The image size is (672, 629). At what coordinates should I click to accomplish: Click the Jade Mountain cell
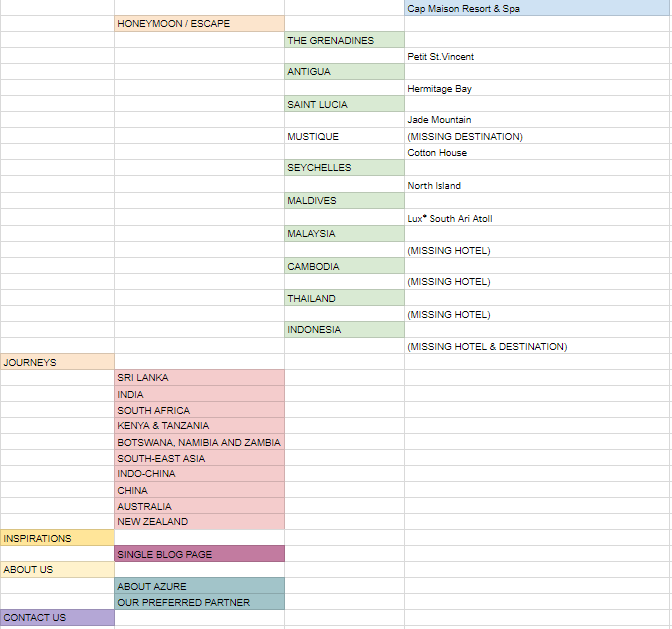pos(538,120)
